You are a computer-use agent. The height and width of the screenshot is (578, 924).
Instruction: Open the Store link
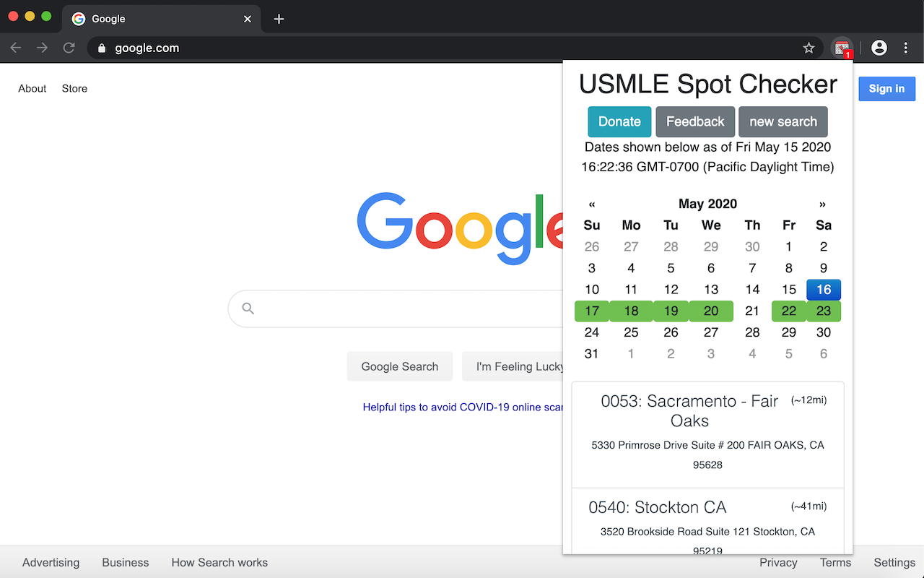74,89
